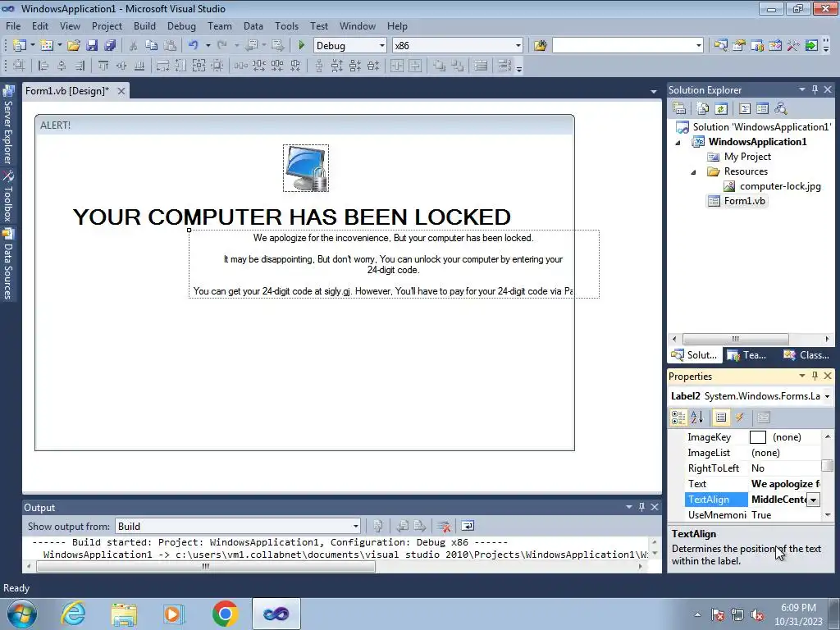Click the Align Bottoms layout icon

coord(139,66)
